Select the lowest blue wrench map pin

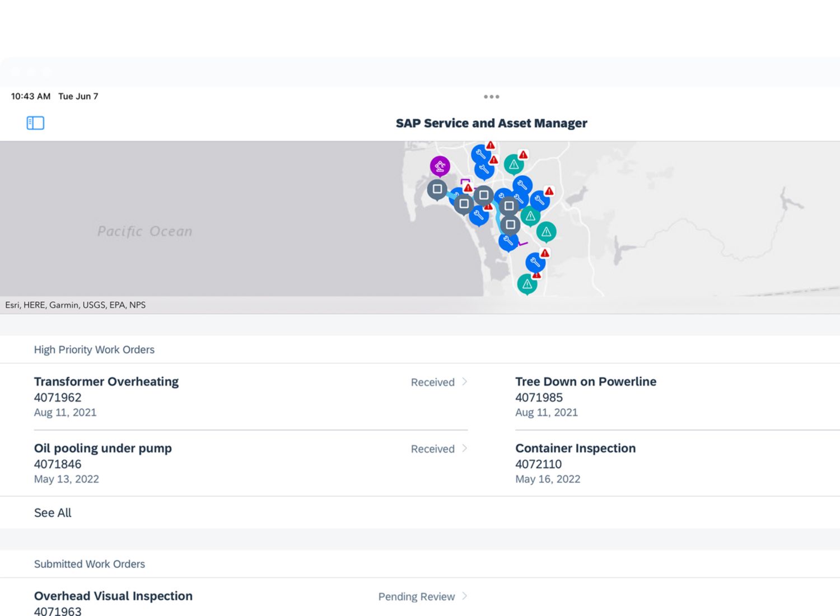(x=535, y=262)
